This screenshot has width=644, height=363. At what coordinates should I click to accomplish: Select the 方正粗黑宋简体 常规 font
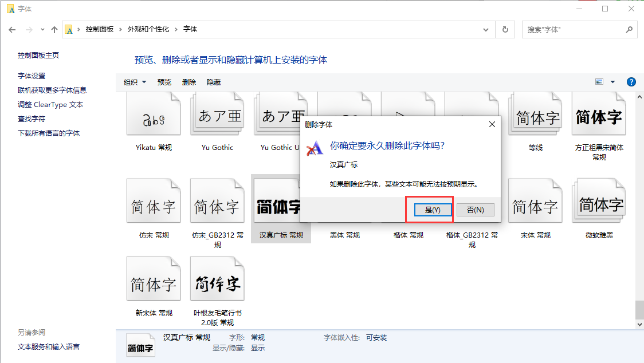599,114
